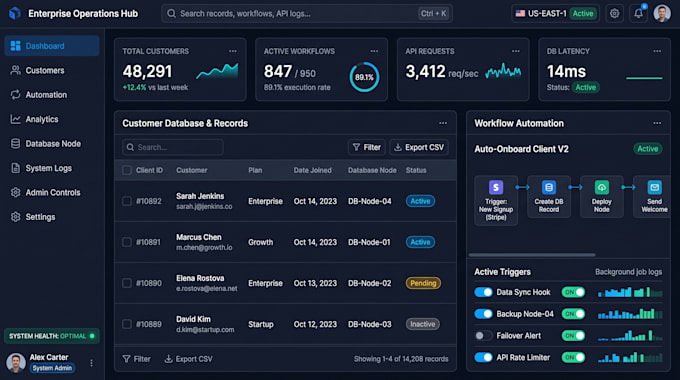The height and width of the screenshot is (380, 680).
Task: Toggle the green ON switch for API Rate Limiter
Action: coord(573,357)
